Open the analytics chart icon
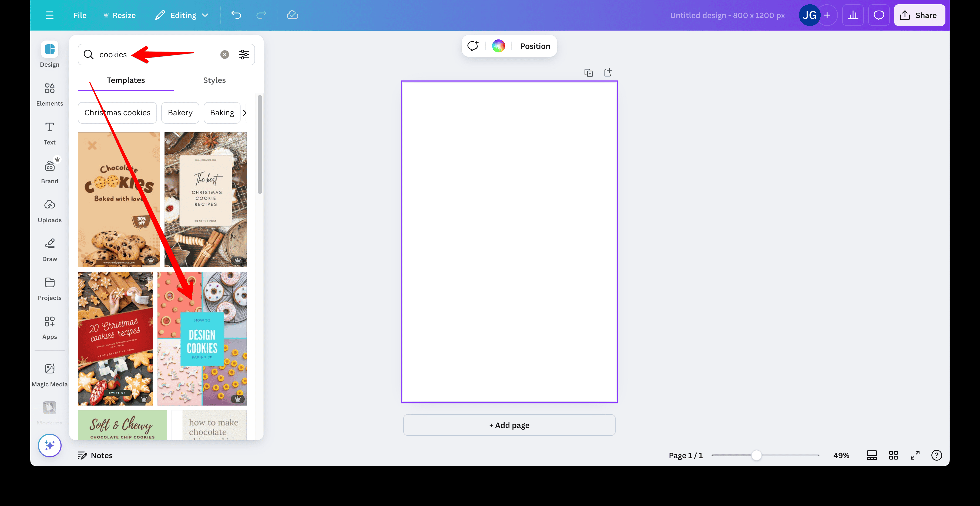 (853, 15)
